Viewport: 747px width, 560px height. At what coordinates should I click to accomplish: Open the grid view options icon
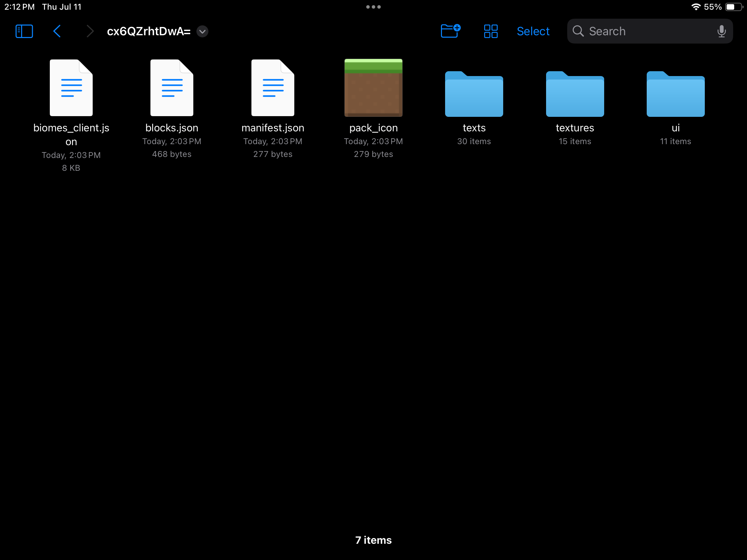490,31
